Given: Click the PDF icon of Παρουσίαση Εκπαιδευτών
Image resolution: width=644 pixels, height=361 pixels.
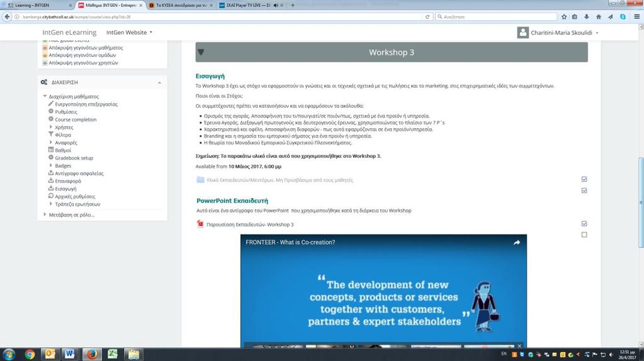Looking at the screenshot, I should tap(200, 224).
